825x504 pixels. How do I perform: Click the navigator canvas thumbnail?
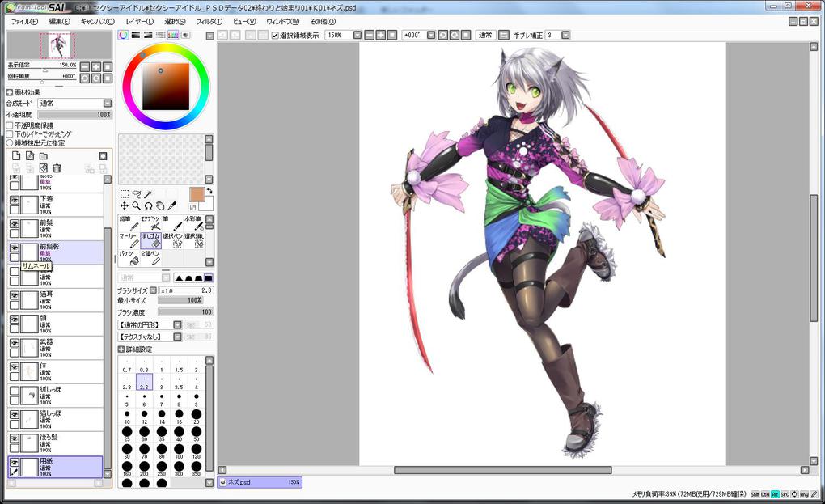[x=57, y=46]
